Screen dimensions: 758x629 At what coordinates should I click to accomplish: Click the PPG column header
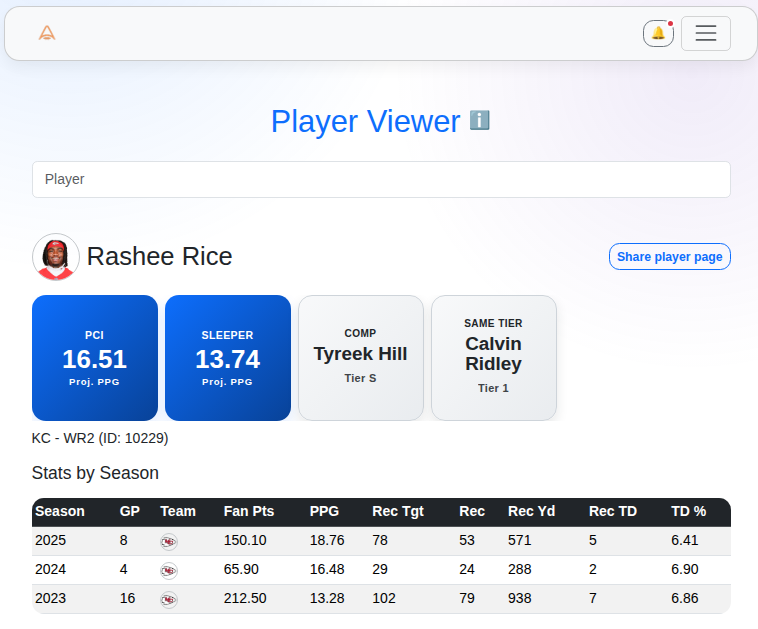click(x=324, y=511)
